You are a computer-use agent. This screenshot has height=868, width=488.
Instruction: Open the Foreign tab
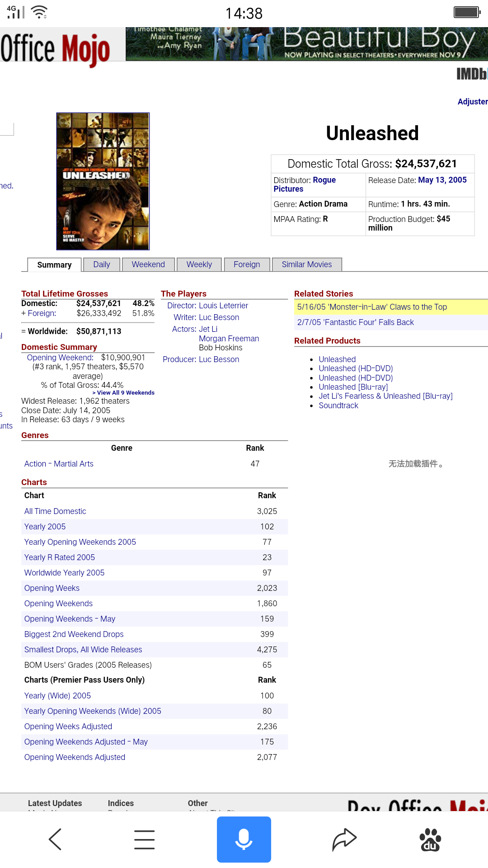point(247,264)
